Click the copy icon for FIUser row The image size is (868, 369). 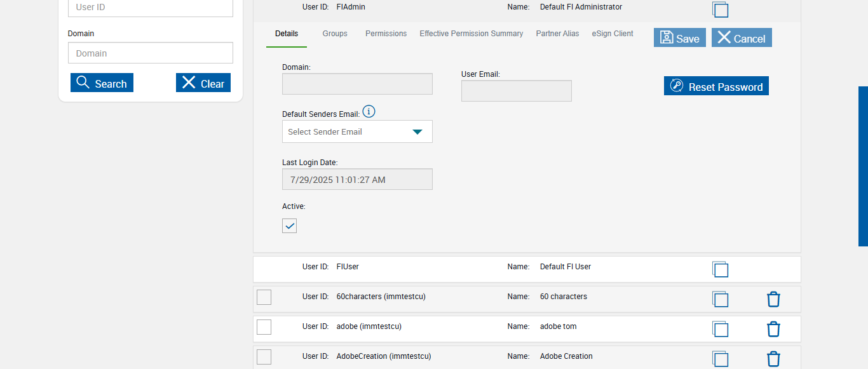720,269
